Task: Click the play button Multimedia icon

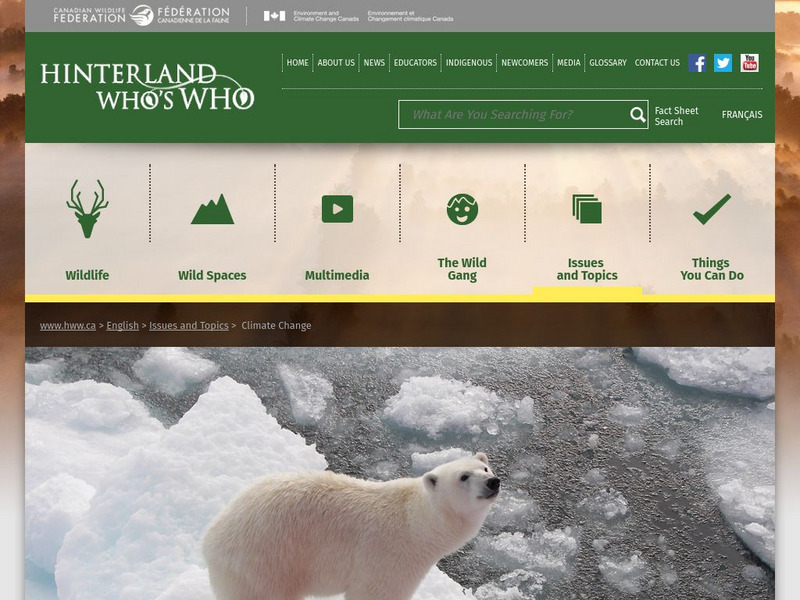Action: [x=337, y=209]
